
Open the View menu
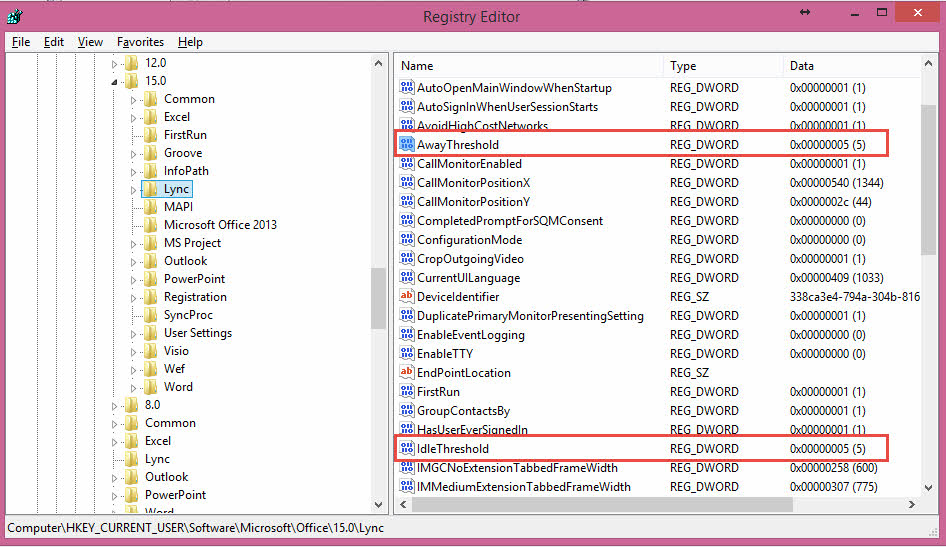point(90,42)
